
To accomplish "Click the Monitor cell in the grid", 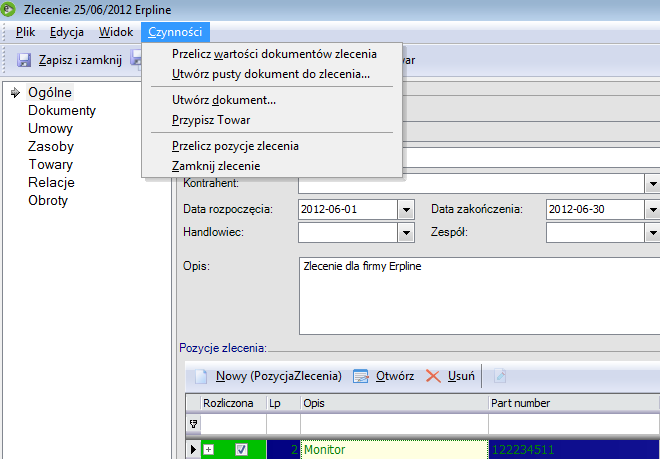I will [x=394, y=450].
